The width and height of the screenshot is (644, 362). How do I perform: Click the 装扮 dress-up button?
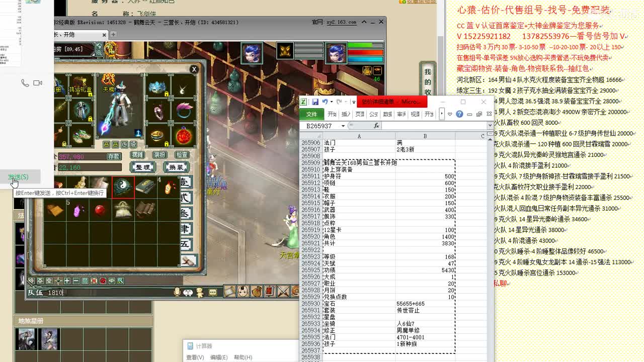tap(159, 155)
